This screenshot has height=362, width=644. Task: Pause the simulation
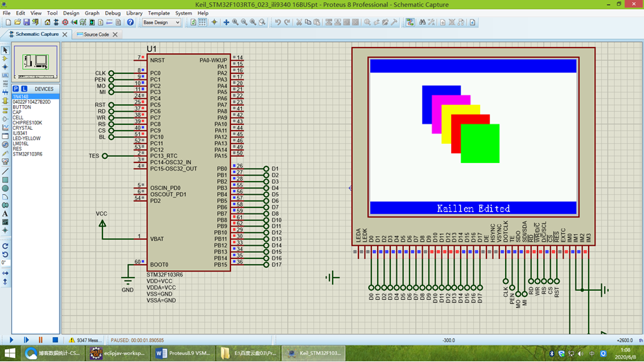pyautogui.click(x=40, y=340)
